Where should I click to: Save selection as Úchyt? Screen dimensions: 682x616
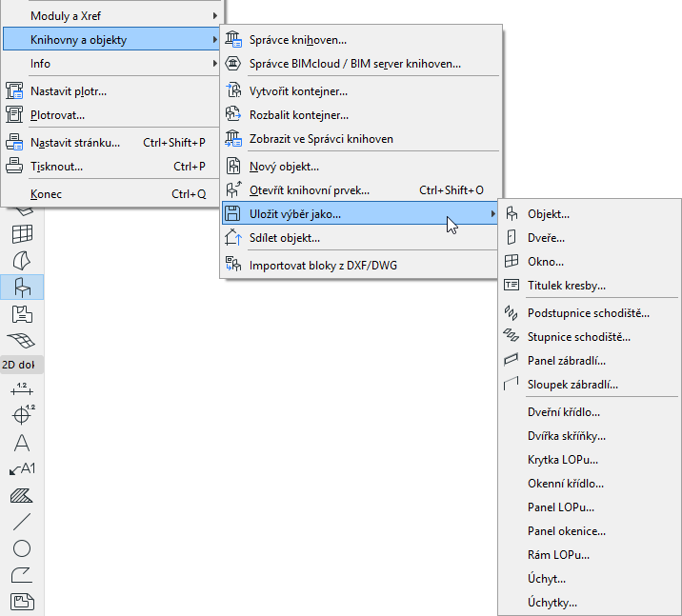pyautogui.click(x=589, y=579)
